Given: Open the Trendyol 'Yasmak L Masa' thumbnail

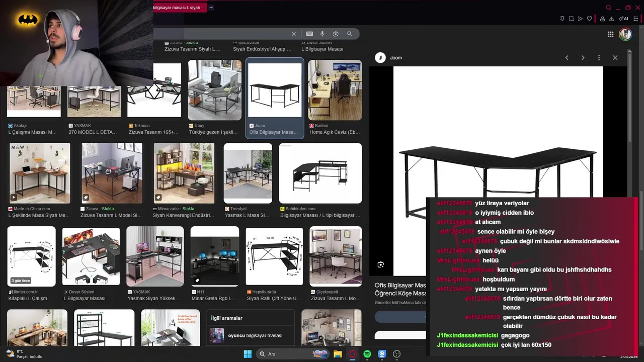Looking at the screenshot, I should pyautogui.click(x=248, y=173).
